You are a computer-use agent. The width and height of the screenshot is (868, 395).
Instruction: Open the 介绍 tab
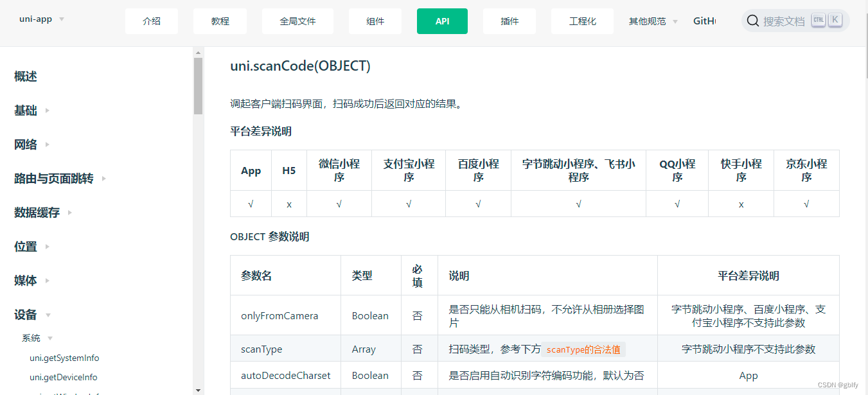point(152,21)
